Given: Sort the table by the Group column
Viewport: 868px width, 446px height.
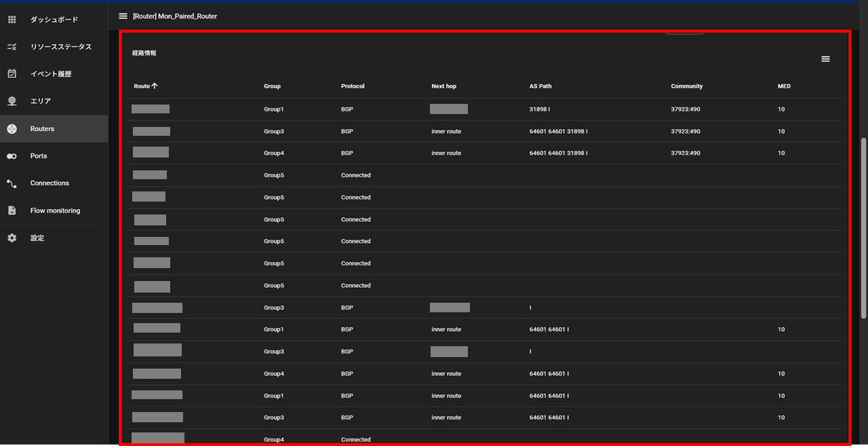Looking at the screenshot, I should point(272,86).
